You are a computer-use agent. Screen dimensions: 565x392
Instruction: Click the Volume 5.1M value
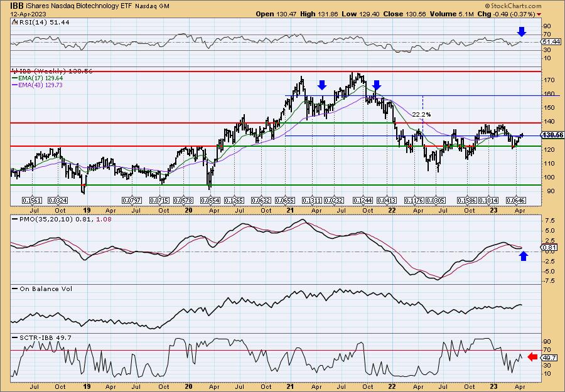click(451, 14)
